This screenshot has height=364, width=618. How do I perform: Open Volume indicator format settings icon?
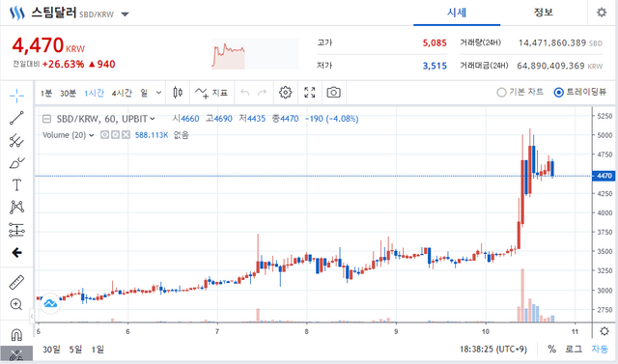(115, 135)
